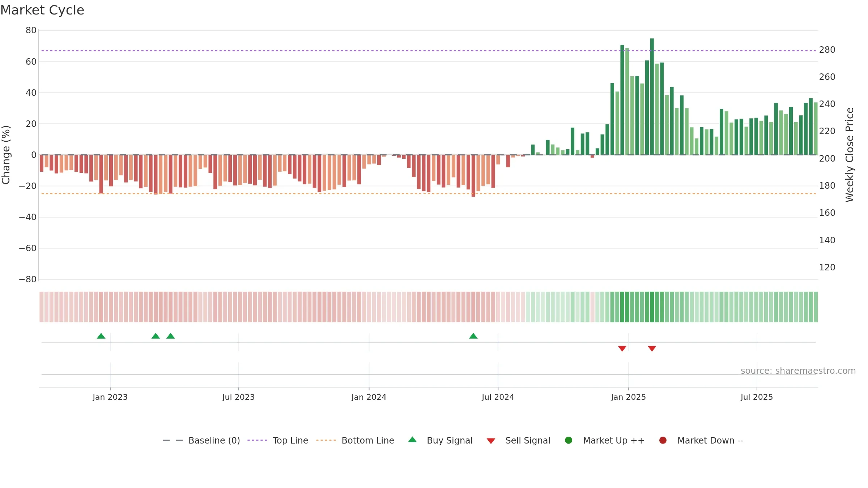Screen dimensions: 868x488
Task: Click the grey dashed Baseline legend swatch
Action: [x=173, y=440]
